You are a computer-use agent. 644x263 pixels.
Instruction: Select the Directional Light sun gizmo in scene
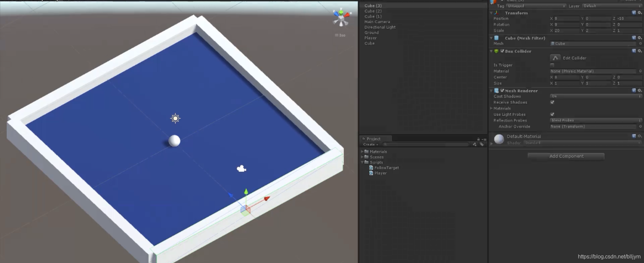pos(175,118)
